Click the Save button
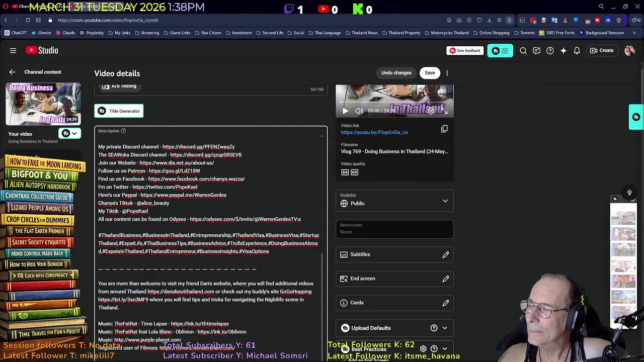The image size is (644, 362). tap(430, 73)
